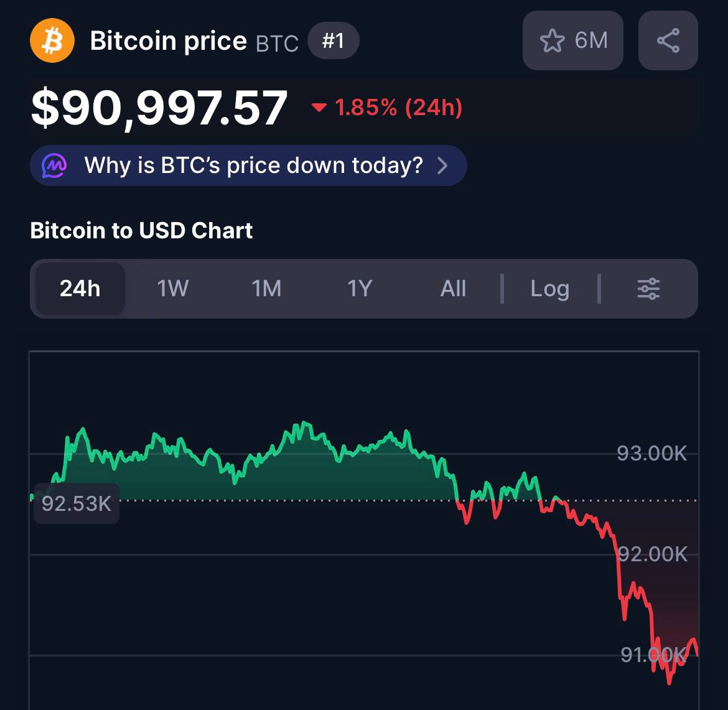This screenshot has height=710, width=728.
Task: Open 'Why is BTC's price down today?'
Action: (x=253, y=166)
